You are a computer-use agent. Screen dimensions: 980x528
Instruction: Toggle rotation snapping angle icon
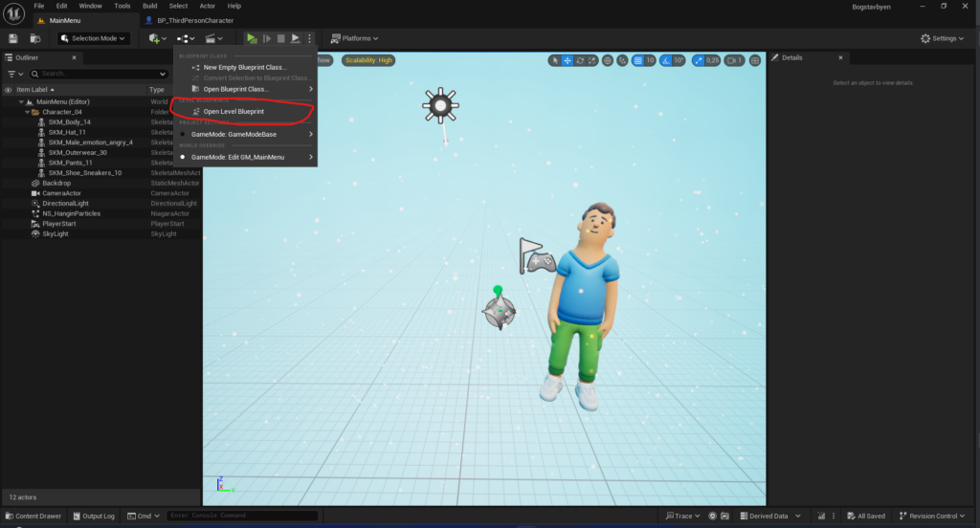tap(667, 60)
